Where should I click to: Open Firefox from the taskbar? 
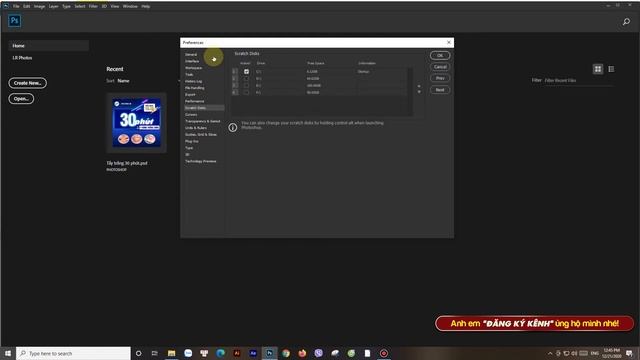[x=302, y=353]
